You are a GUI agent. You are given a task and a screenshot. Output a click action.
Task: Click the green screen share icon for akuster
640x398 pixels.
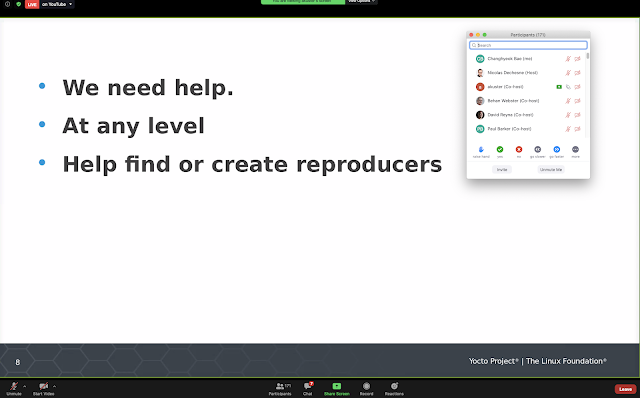tap(559, 87)
